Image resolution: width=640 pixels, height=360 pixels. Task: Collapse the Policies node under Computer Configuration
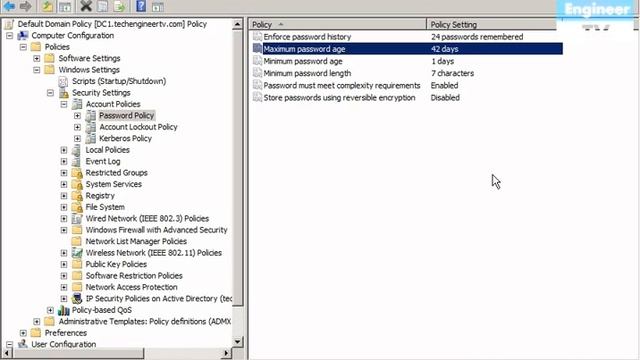23,47
